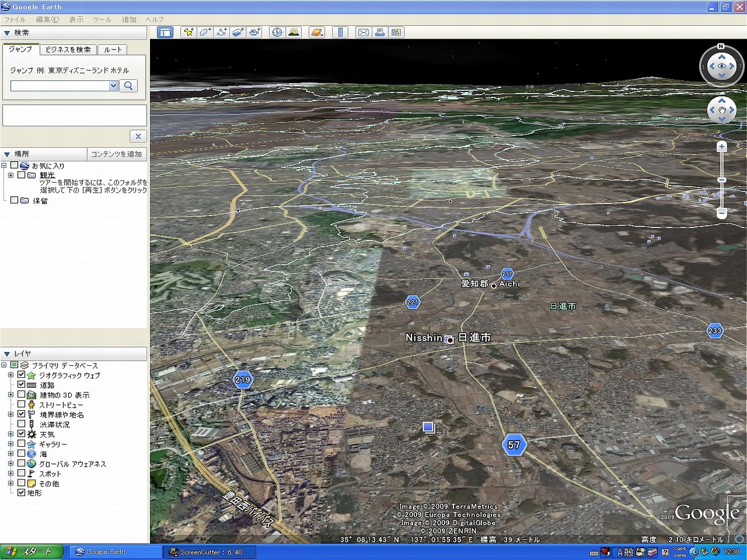
Task: Click the print toolbar icon
Action: pyautogui.click(x=379, y=32)
